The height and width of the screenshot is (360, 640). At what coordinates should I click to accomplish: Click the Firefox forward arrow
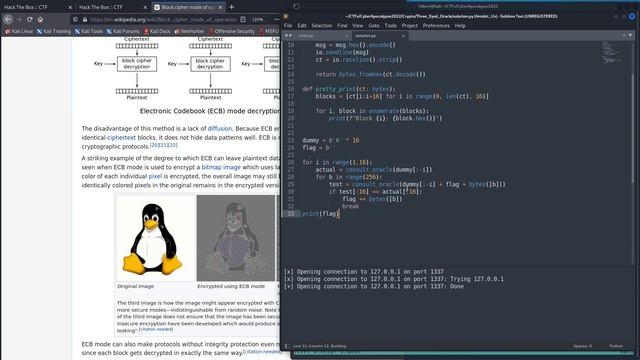(19, 19)
